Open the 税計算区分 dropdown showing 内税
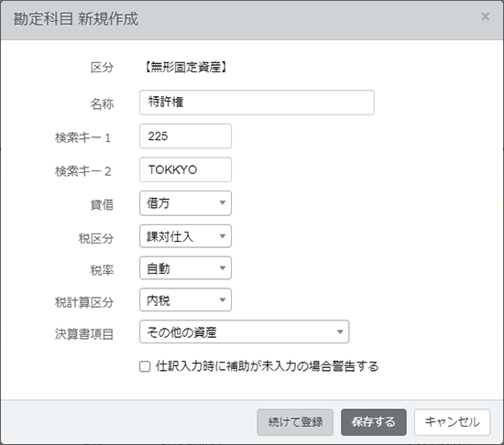 tap(185, 300)
